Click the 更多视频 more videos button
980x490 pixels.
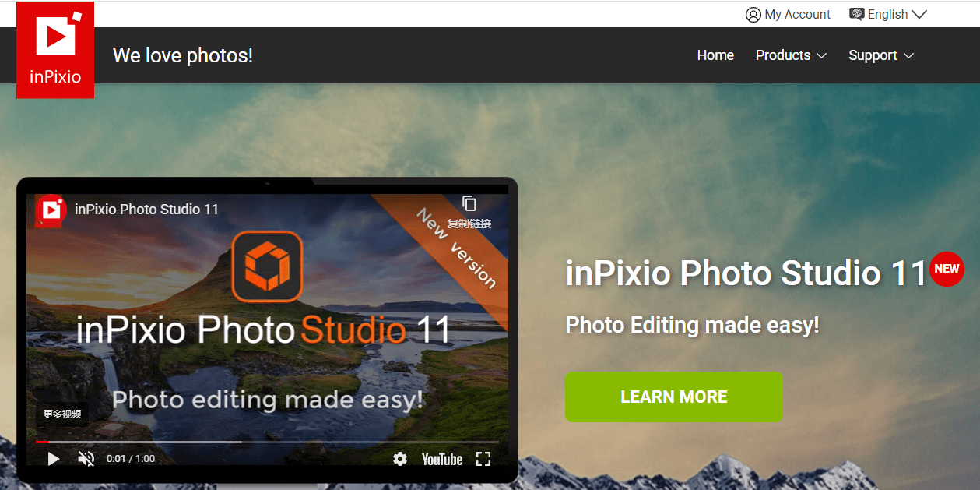(x=62, y=414)
